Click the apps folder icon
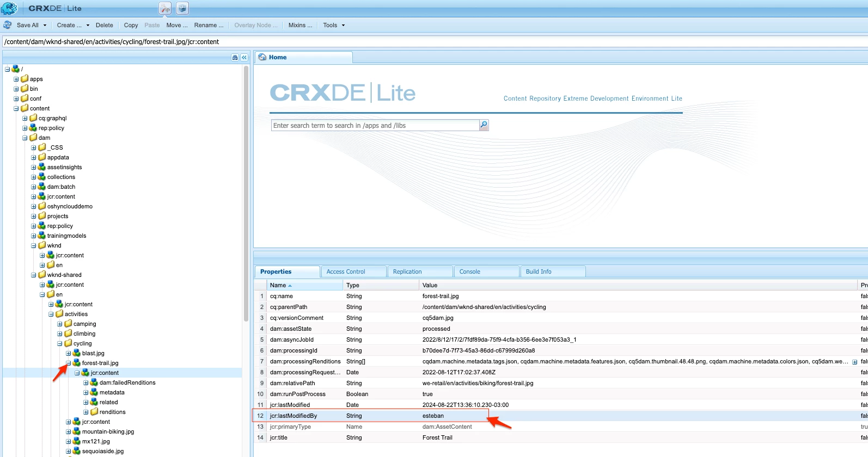Image resolution: width=868 pixels, height=457 pixels. point(25,79)
